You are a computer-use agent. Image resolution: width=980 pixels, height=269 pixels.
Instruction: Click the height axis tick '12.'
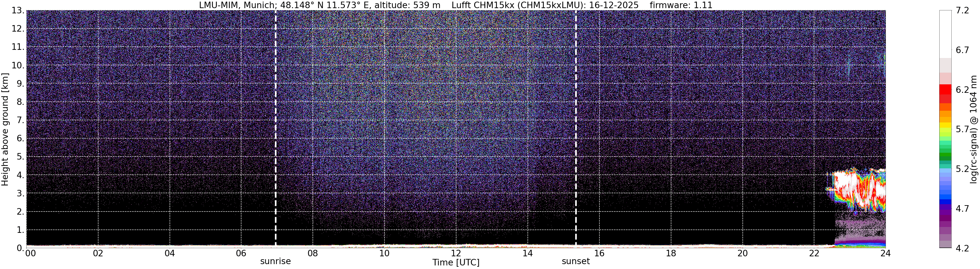(18, 29)
